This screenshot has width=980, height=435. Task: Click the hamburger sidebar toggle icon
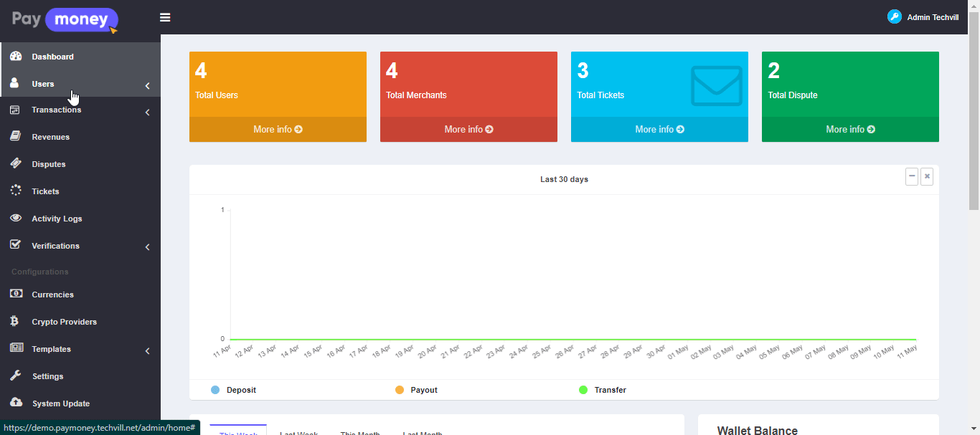click(165, 17)
